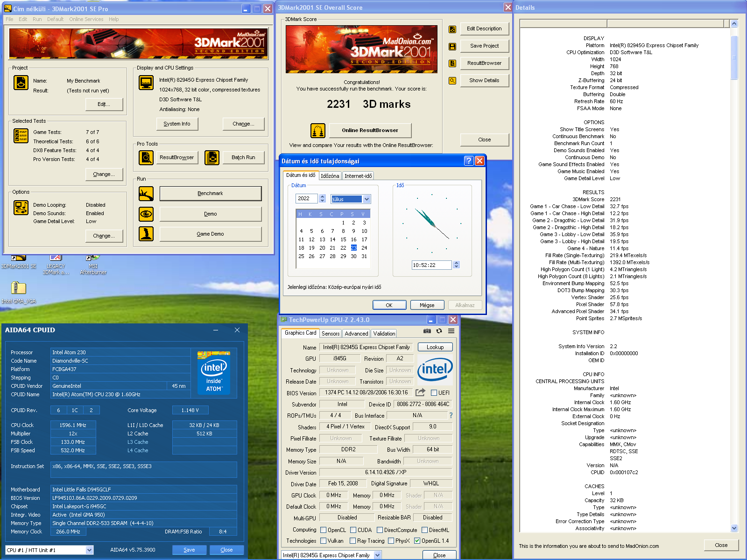Click the Demo eye icon

point(146,214)
